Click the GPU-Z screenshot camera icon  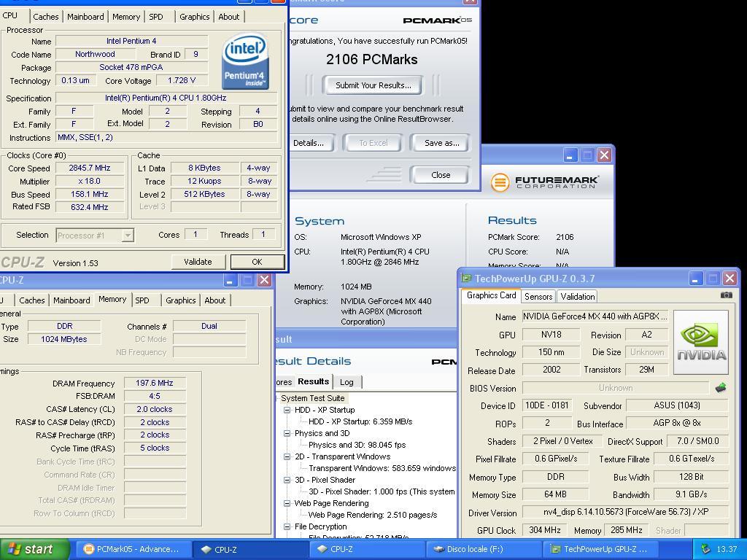[x=726, y=295]
